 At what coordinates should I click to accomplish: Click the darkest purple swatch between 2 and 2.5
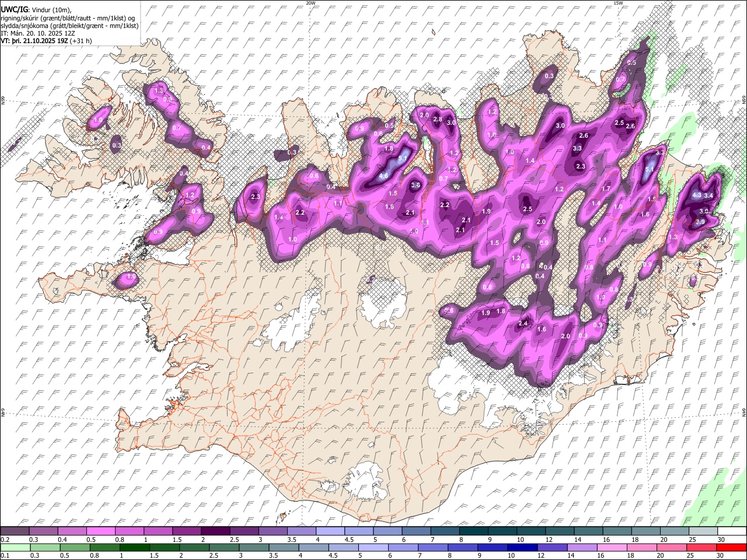point(217,531)
